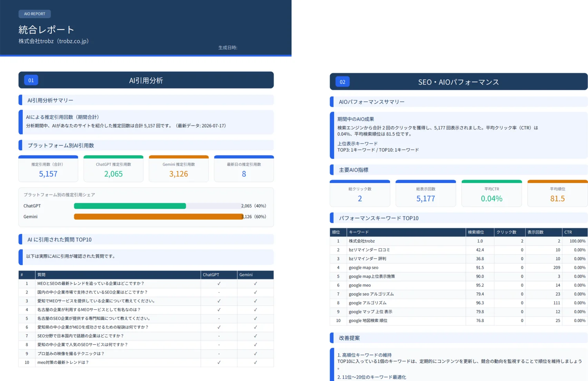Viewport: 588px width, 381px height.
Task: Click the 生成日時 label
Action: [228, 47]
